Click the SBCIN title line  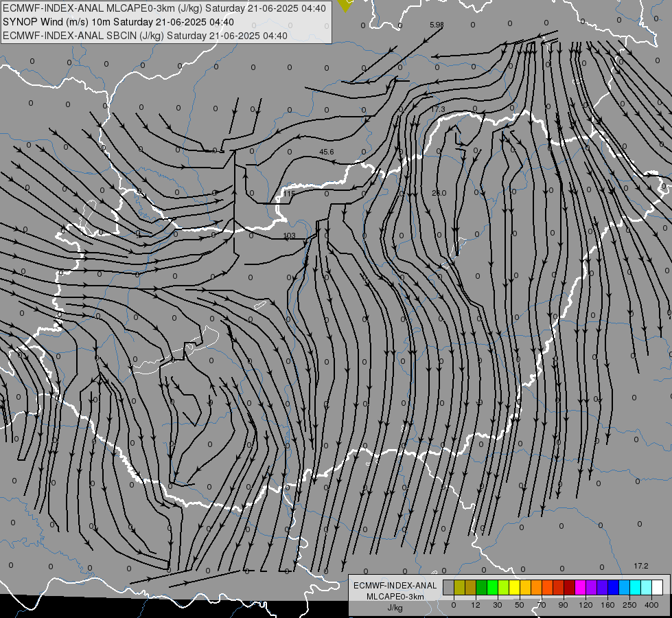click(145, 36)
